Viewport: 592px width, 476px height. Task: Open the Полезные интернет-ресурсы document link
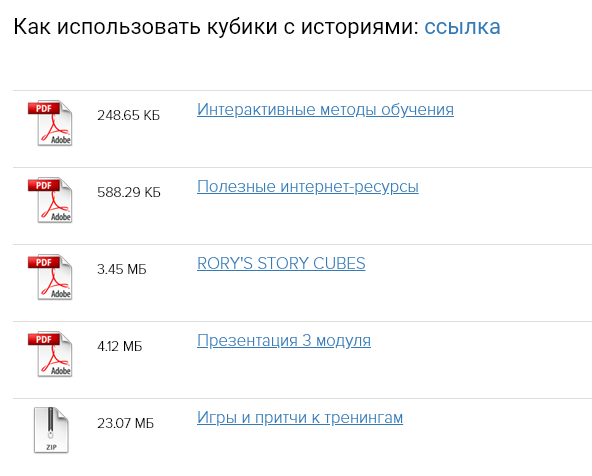[308, 186]
